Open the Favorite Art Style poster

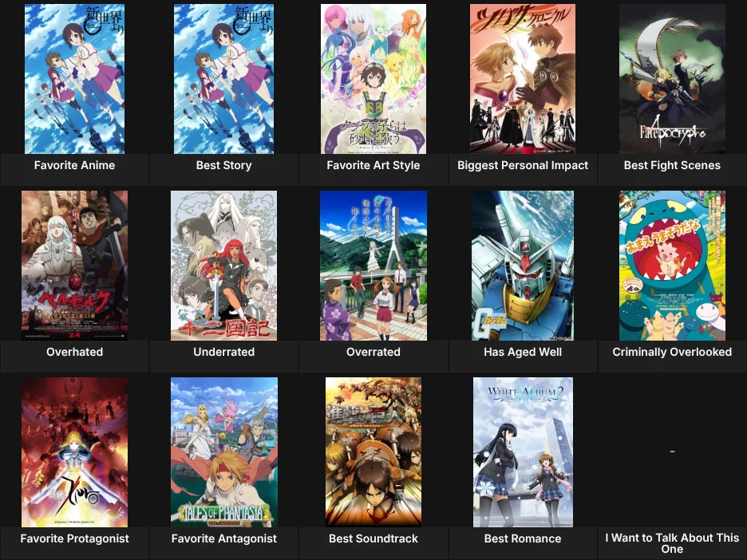tap(373, 79)
